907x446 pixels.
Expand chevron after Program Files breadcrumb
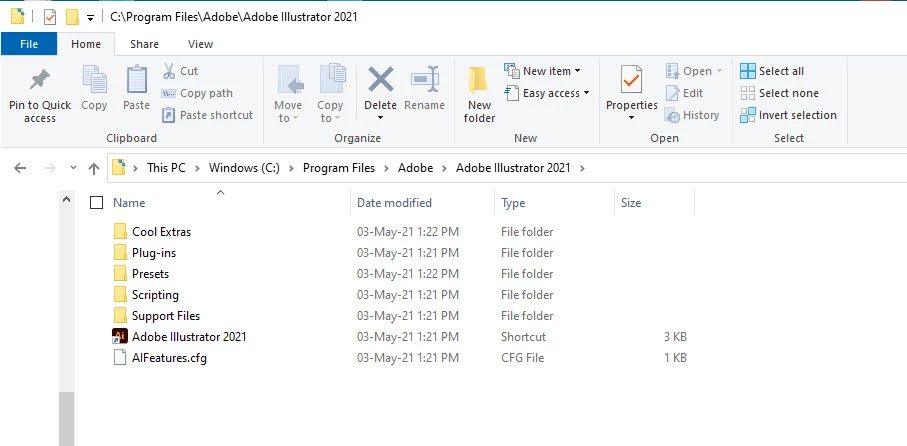point(386,168)
